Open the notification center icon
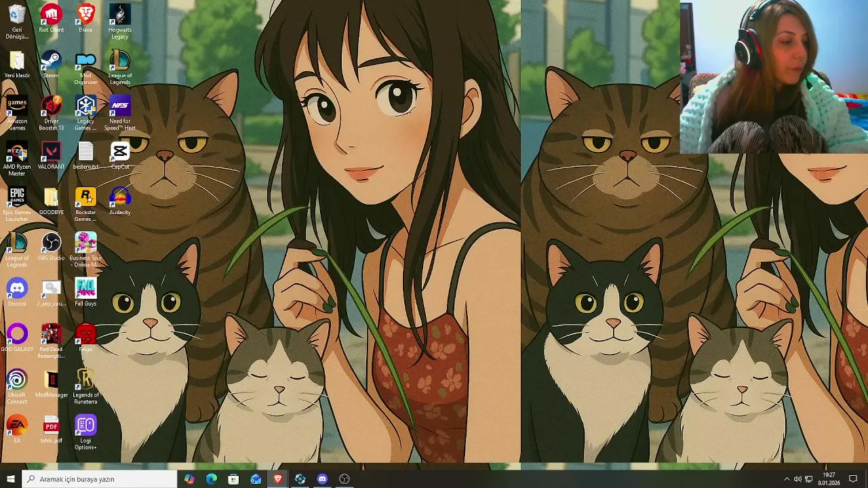The width and height of the screenshot is (868, 488). point(853,479)
